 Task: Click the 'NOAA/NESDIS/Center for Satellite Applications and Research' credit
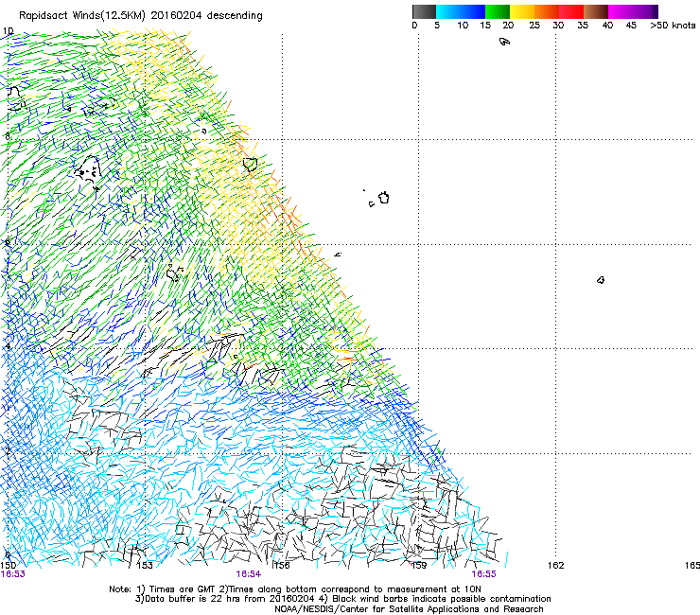pyautogui.click(x=409, y=609)
